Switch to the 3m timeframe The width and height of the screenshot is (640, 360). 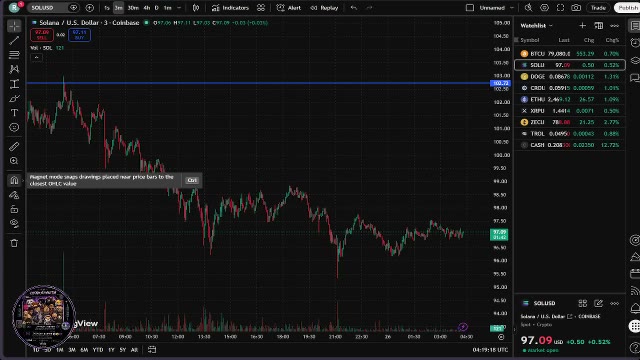pos(118,8)
